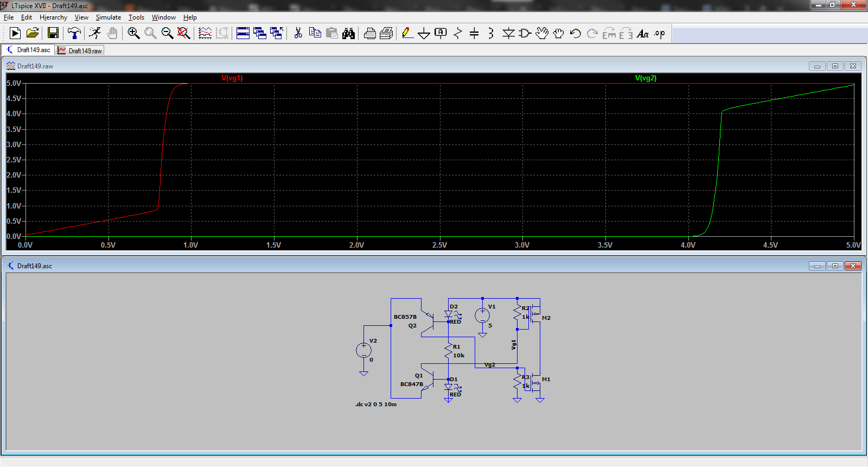Click the green V(vg2) trace label
This screenshot has height=467, width=868.
click(646, 78)
